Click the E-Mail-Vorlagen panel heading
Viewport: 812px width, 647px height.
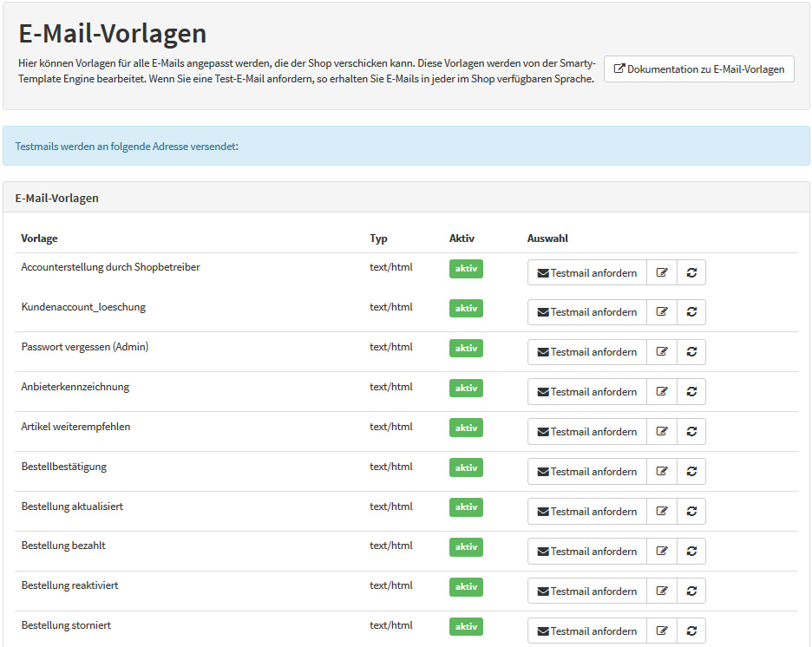pos(56,198)
